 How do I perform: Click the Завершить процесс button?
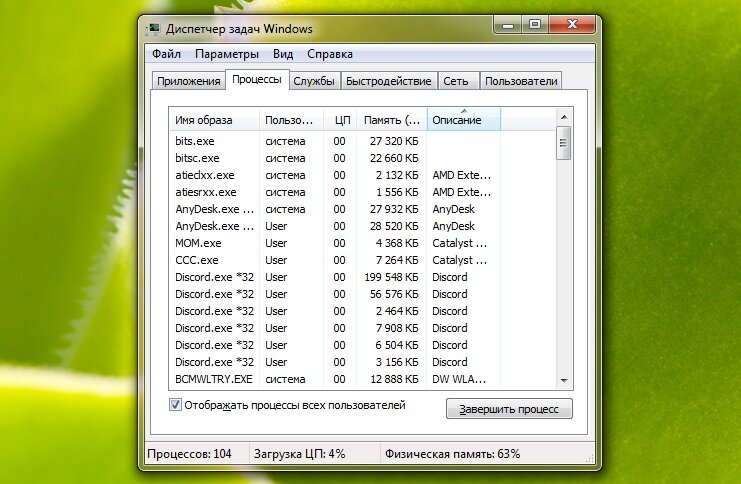coord(509,409)
